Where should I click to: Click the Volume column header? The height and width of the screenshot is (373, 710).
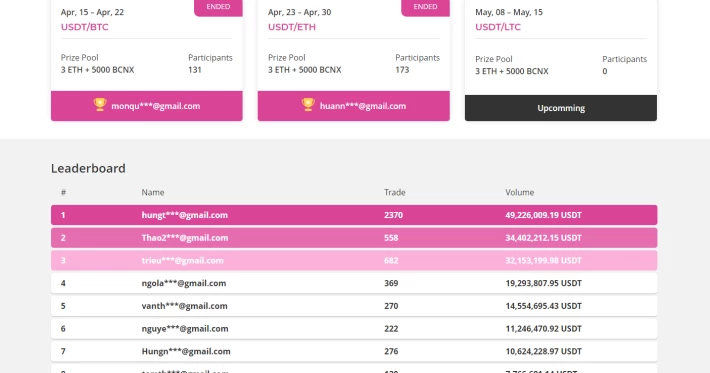point(519,192)
